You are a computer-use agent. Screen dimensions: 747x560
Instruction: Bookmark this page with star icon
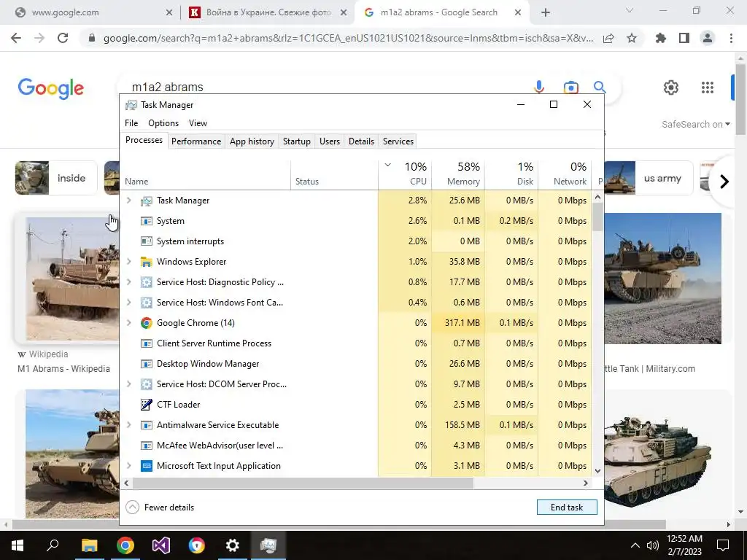[x=632, y=38]
